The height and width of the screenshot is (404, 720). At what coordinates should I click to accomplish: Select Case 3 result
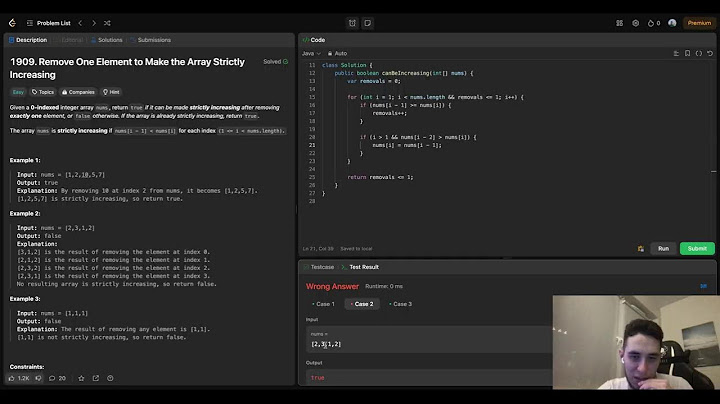point(400,304)
